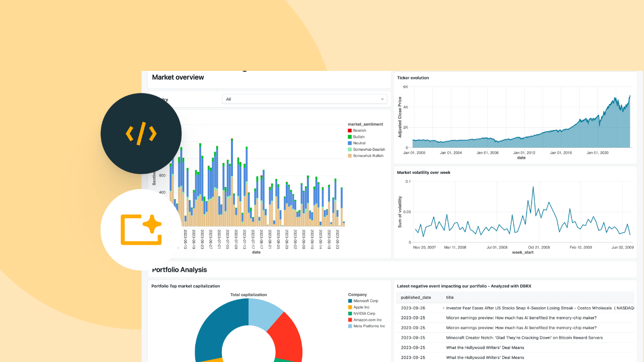Click the published_date column header
Viewport: 644px width, 362px height.
point(416,297)
